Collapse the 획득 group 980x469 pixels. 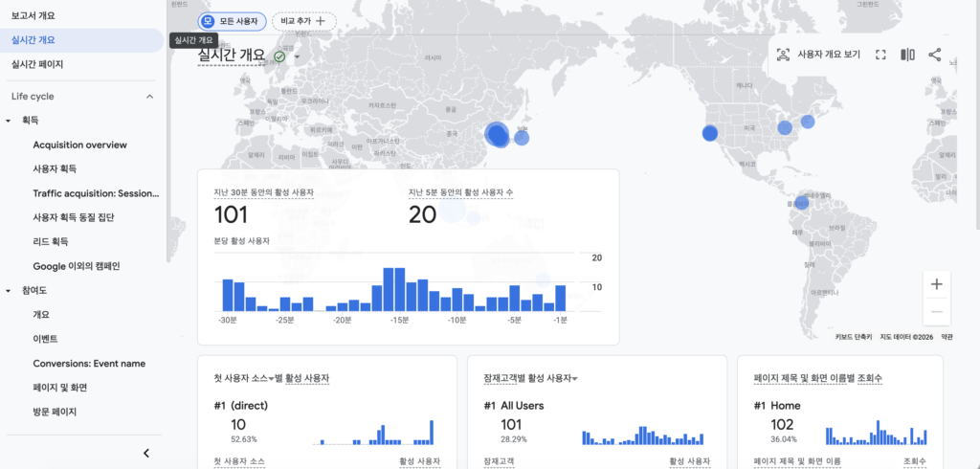click(9, 120)
